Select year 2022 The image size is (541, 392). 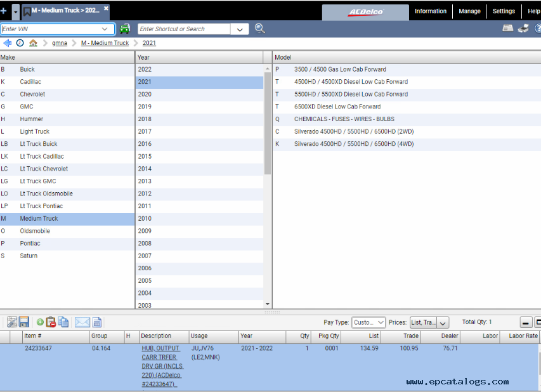click(200, 69)
